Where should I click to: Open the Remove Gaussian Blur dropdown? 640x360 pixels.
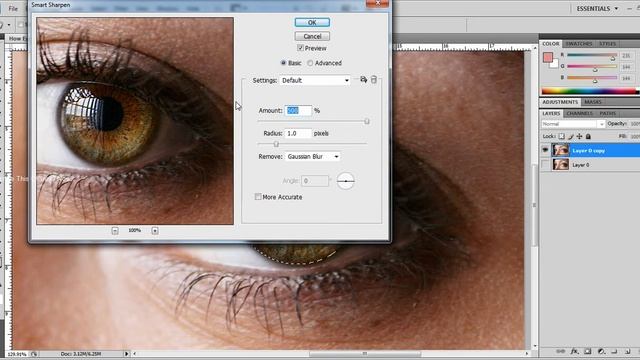pyautogui.click(x=313, y=157)
